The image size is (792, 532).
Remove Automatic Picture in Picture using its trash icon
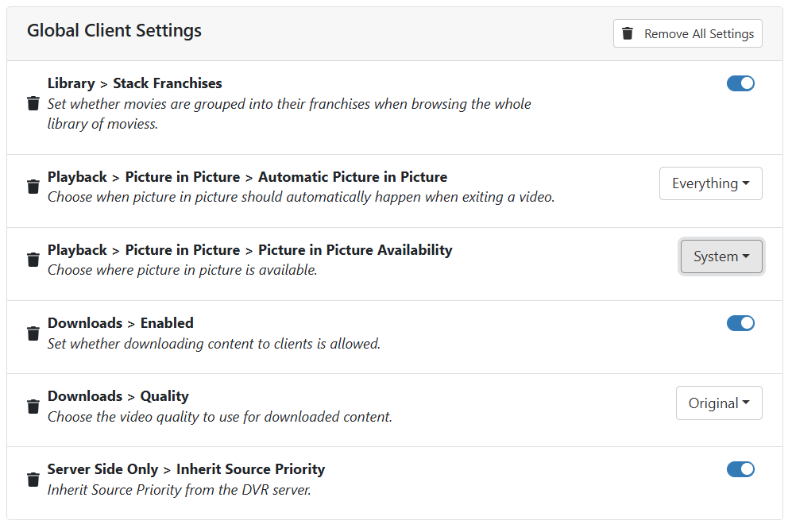33,187
